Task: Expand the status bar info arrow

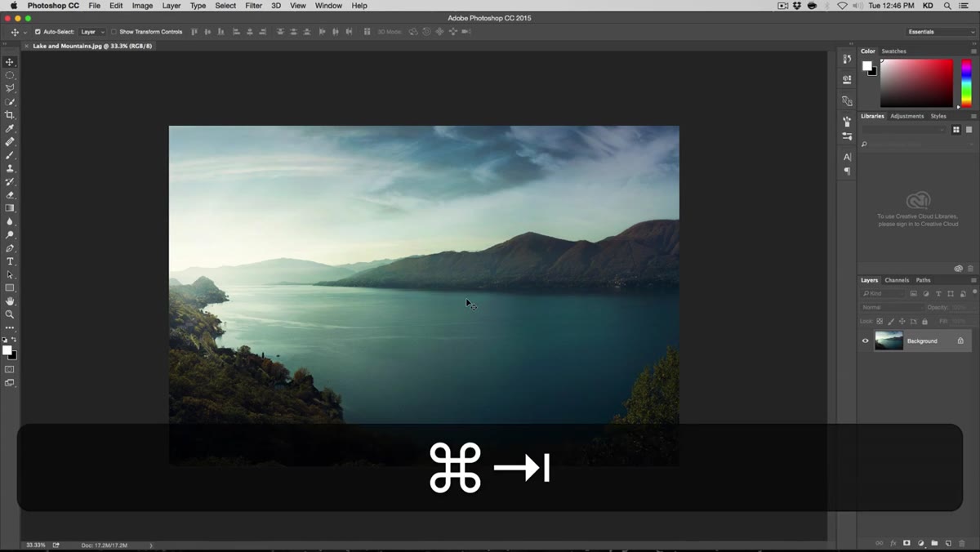Action: click(150, 545)
